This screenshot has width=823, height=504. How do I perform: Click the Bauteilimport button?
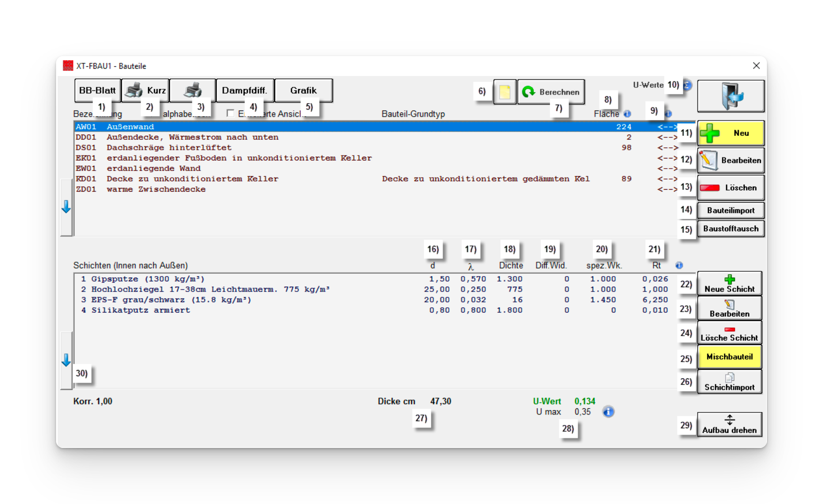[x=731, y=211]
